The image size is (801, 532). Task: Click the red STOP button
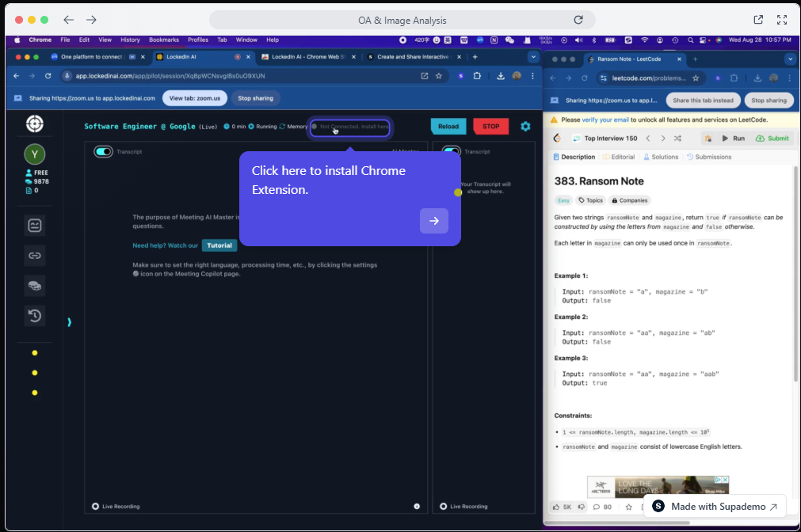pyautogui.click(x=491, y=126)
